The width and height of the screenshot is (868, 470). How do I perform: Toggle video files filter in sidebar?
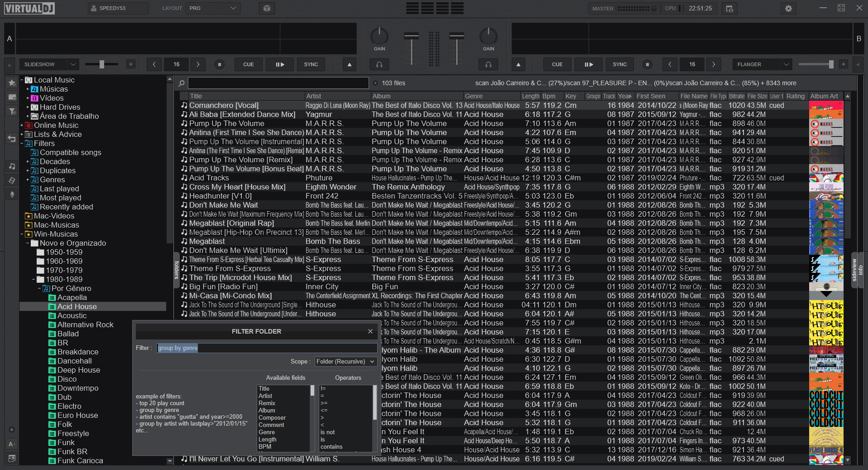tap(12, 180)
